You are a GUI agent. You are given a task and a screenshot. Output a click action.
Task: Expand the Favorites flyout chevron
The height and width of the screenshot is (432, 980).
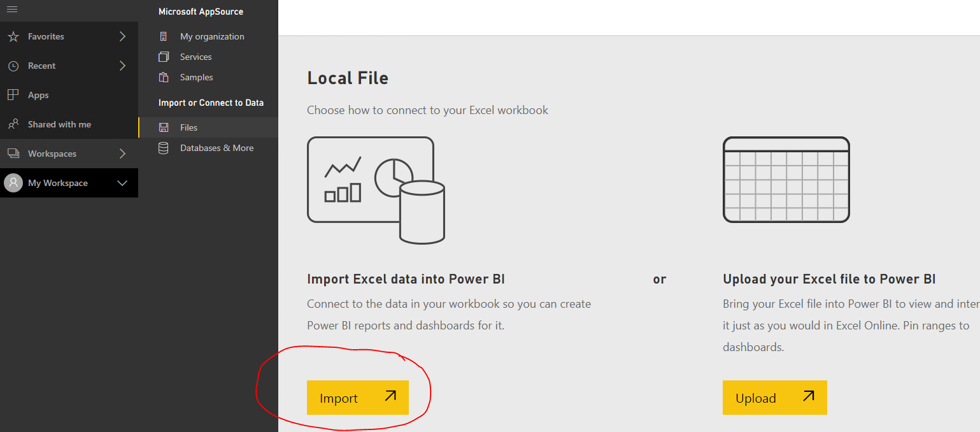point(123,37)
